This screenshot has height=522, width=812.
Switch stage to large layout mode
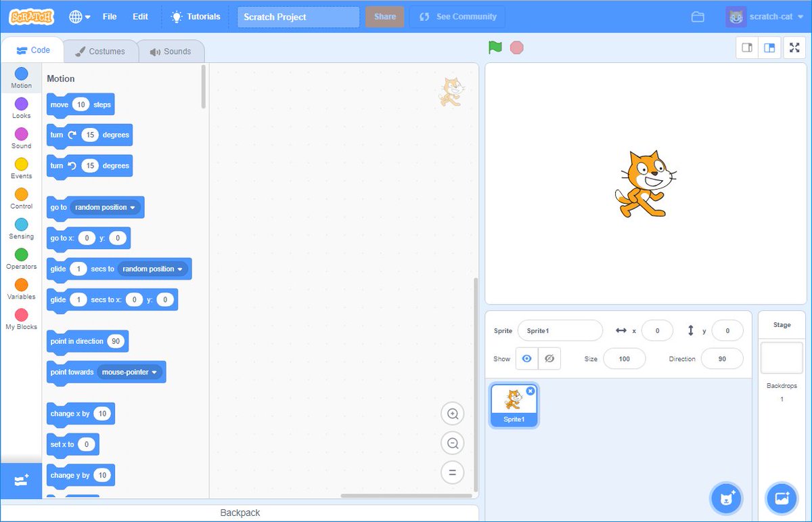coord(771,47)
